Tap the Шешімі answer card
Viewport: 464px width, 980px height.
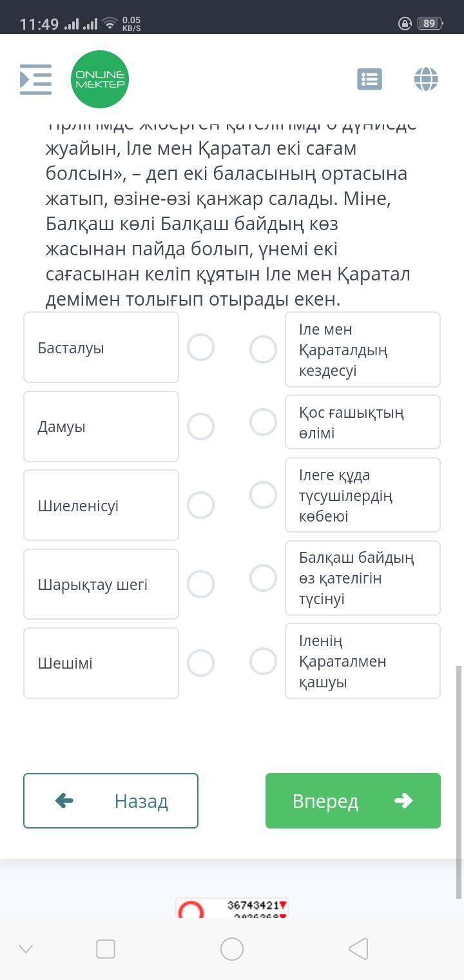point(101,663)
